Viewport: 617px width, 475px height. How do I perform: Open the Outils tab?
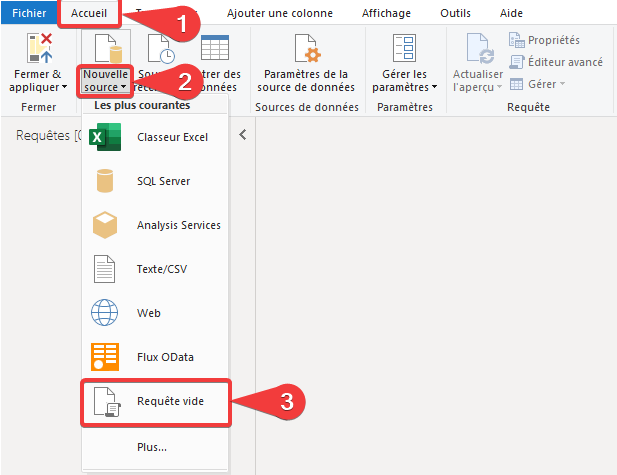coord(455,13)
